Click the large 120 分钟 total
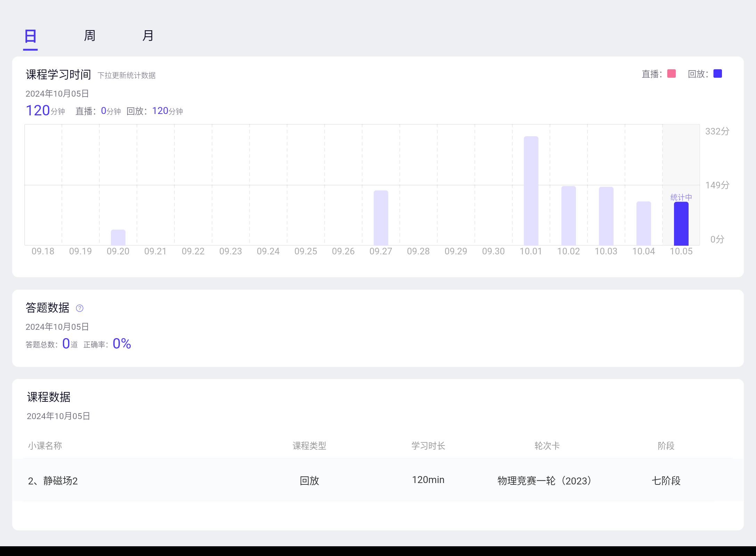The image size is (756, 556). (46, 111)
